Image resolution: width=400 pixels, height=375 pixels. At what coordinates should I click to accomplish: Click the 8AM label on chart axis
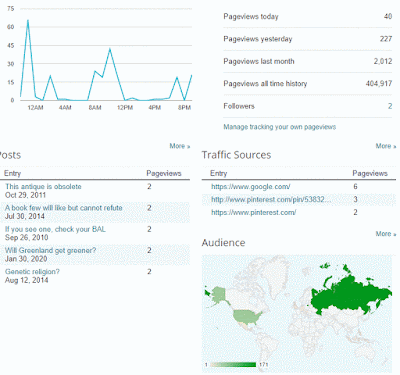(95, 108)
